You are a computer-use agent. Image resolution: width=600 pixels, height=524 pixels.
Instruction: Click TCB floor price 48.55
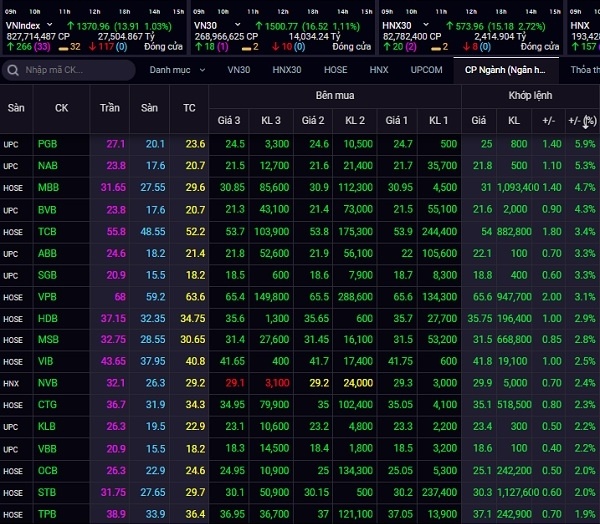(x=153, y=232)
